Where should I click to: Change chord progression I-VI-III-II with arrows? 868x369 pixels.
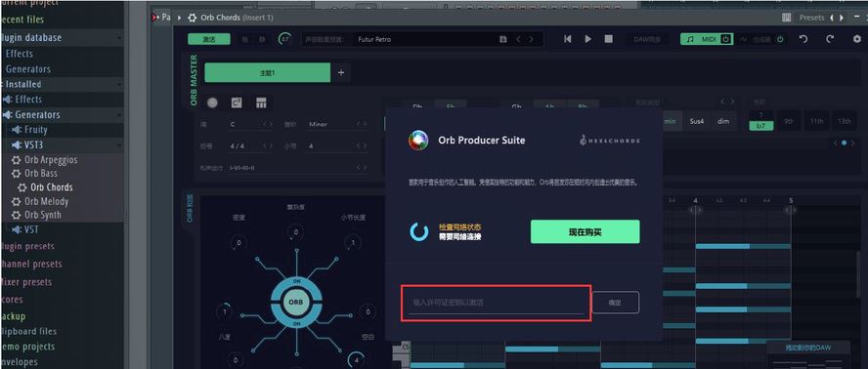(362, 168)
